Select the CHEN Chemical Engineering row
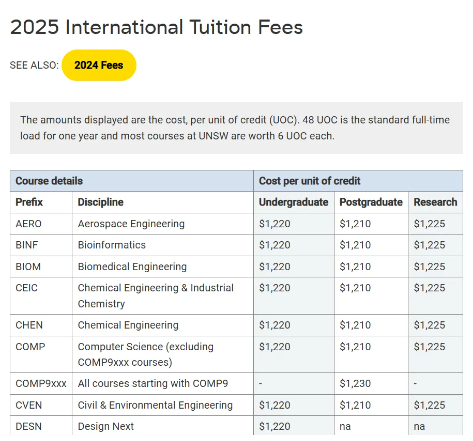 [x=236, y=325]
